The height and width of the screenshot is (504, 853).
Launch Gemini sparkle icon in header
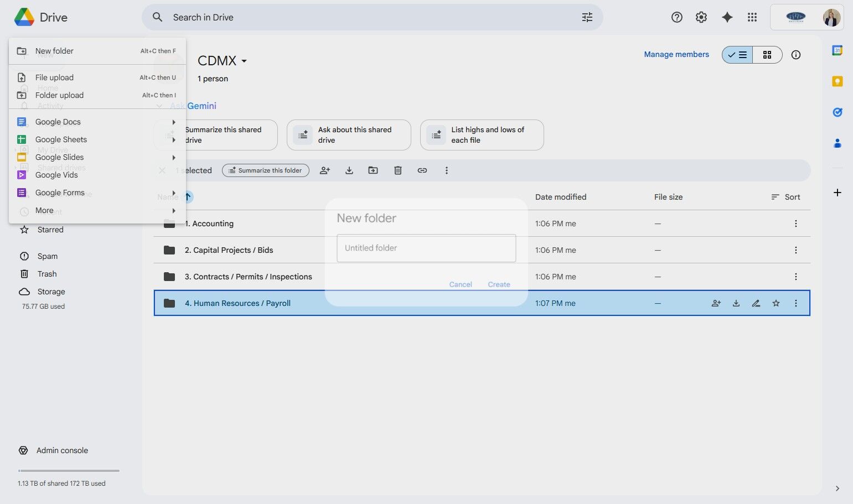click(727, 17)
